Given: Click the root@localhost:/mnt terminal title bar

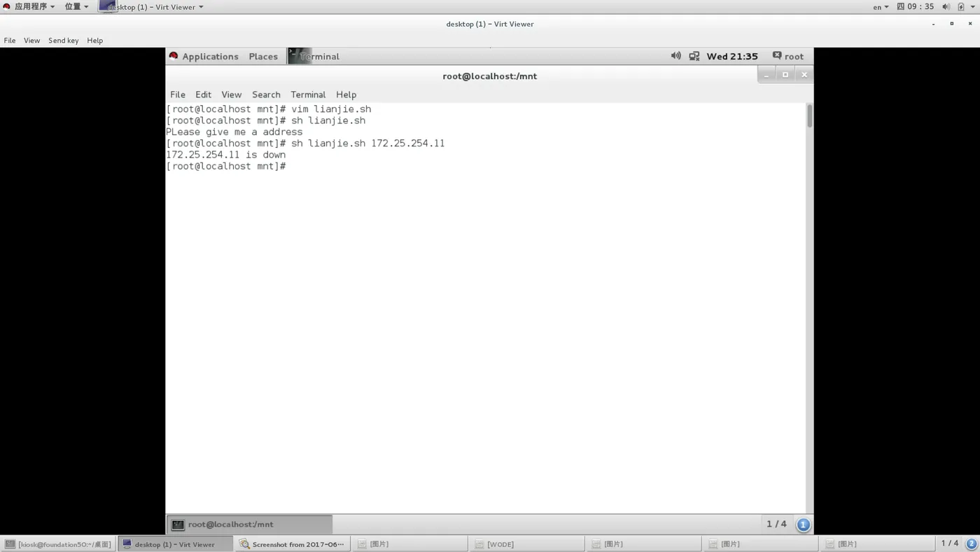Looking at the screenshot, I should click(489, 76).
